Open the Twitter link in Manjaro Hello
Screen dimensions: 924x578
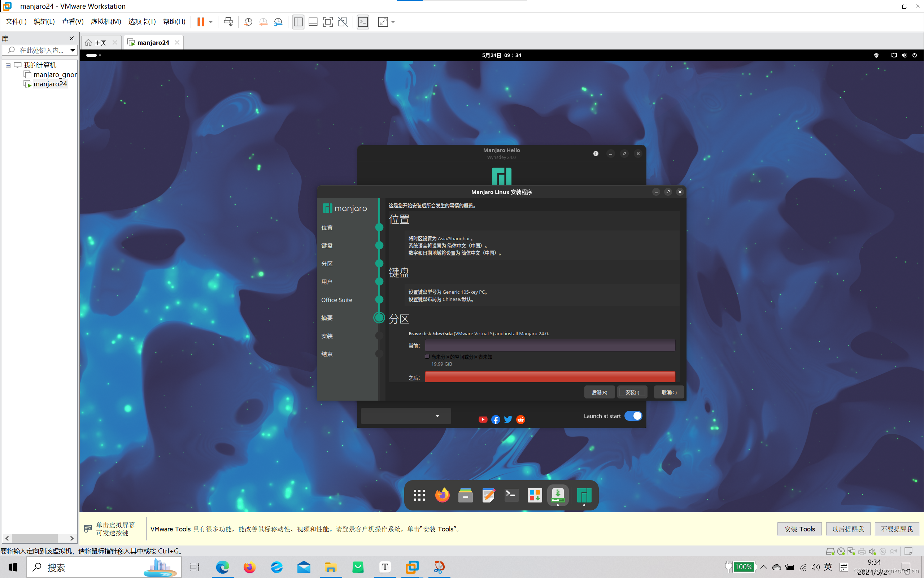click(x=508, y=419)
